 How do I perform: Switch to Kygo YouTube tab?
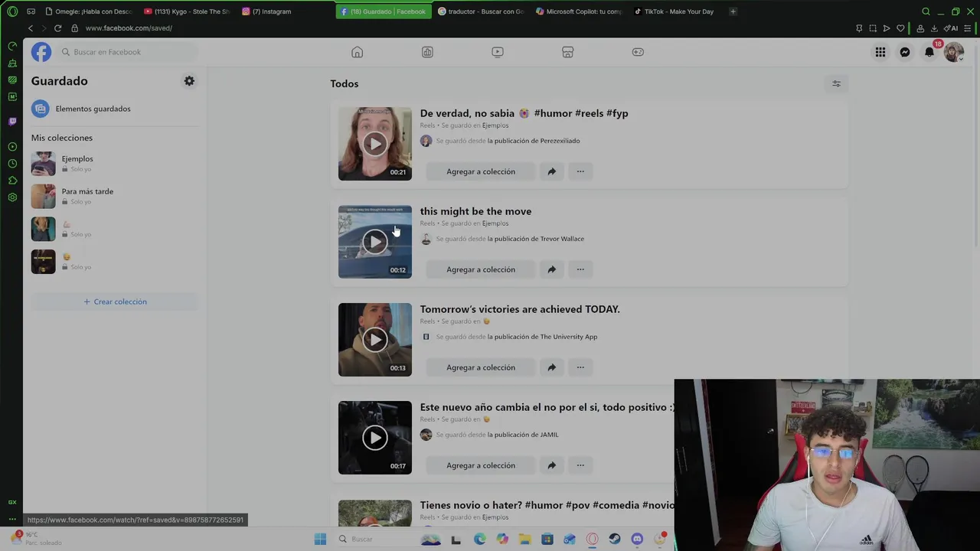(x=187, y=11)
